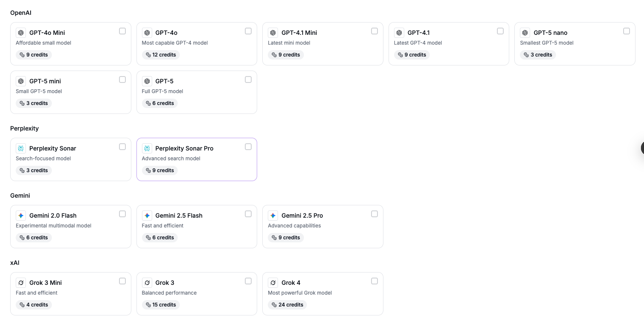The height and width of the screenshot is (318, 644).
Task: Tick the Gemini 2.5 Pro checkbox
Action: coord(374,214)
